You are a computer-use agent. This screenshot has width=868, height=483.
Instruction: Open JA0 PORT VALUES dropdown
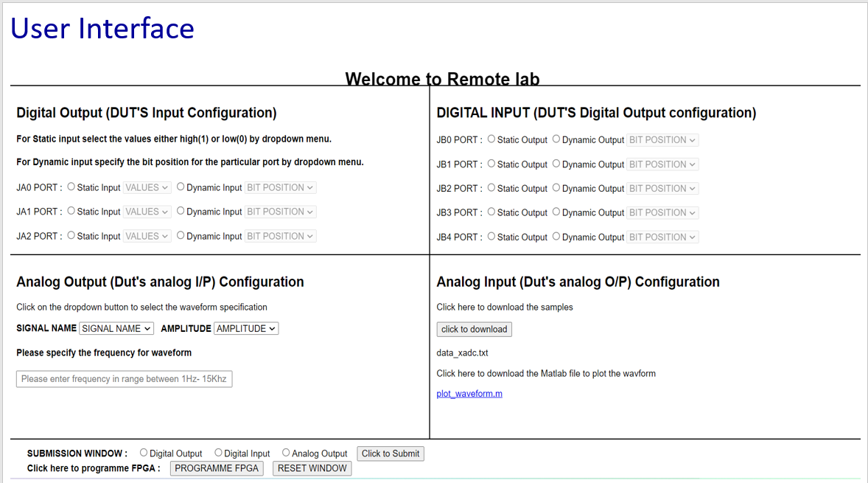[x=147, y=188]
